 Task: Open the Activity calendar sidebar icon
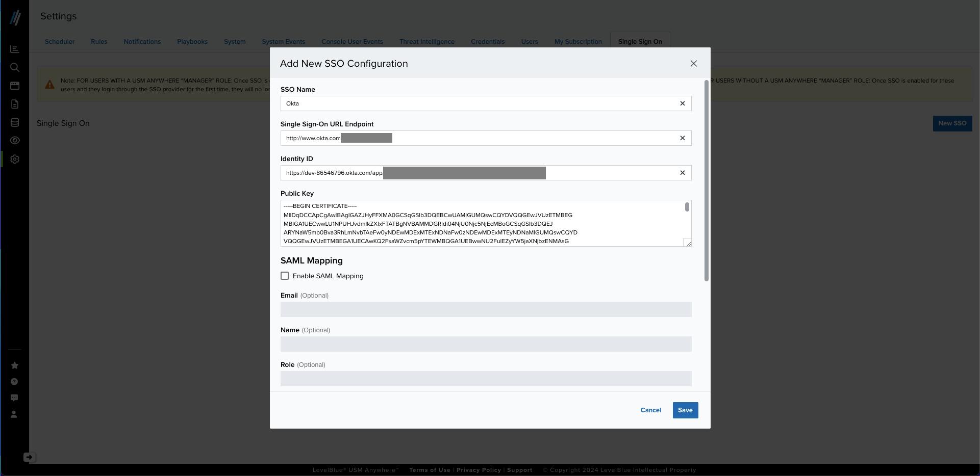pyautogui.click(x=15, y=86)
